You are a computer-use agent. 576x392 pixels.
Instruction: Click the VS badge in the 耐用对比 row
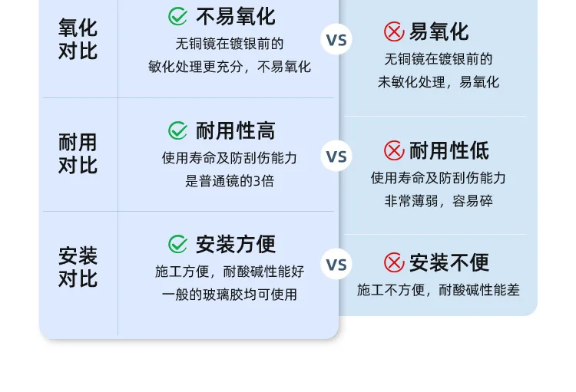(336, 156)
